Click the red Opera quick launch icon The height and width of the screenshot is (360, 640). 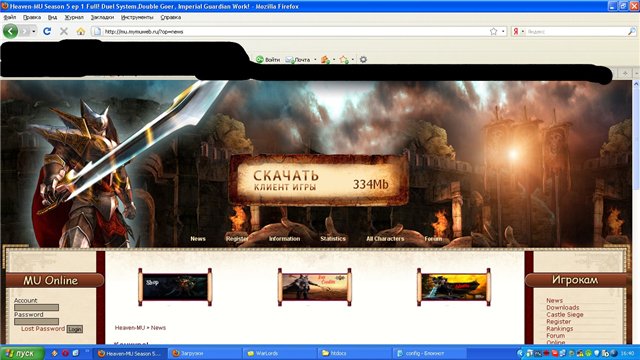click(x=65, y=353)
